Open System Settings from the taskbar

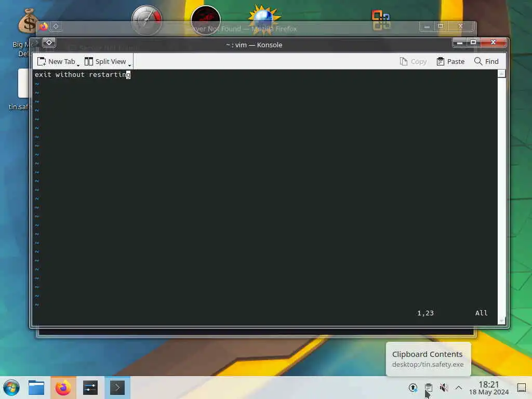90,388
